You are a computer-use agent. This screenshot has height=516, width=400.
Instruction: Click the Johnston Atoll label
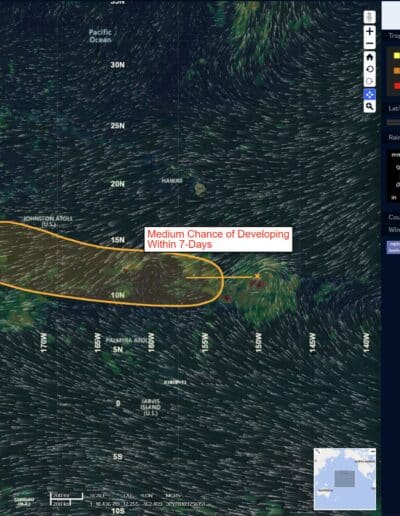coord(48,221)
